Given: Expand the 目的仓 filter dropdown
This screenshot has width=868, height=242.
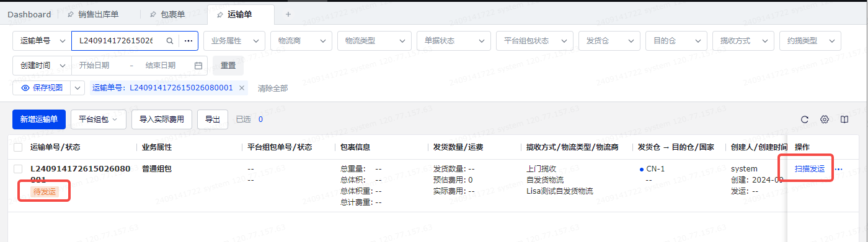Looking at the screenshot, I should pyautogui.click(x=676, y=40).
